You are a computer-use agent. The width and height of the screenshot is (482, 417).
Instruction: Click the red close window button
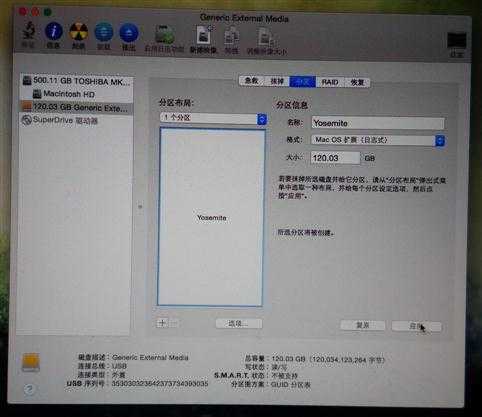click(23, 12)
